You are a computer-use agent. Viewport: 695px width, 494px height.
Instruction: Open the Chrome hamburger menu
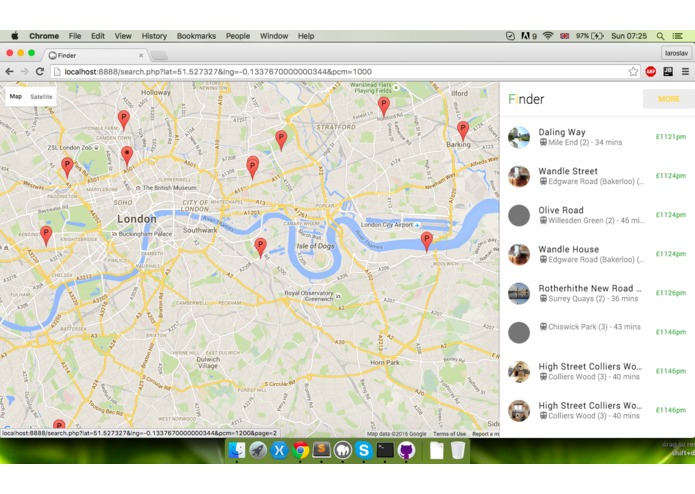coord(685,71)
